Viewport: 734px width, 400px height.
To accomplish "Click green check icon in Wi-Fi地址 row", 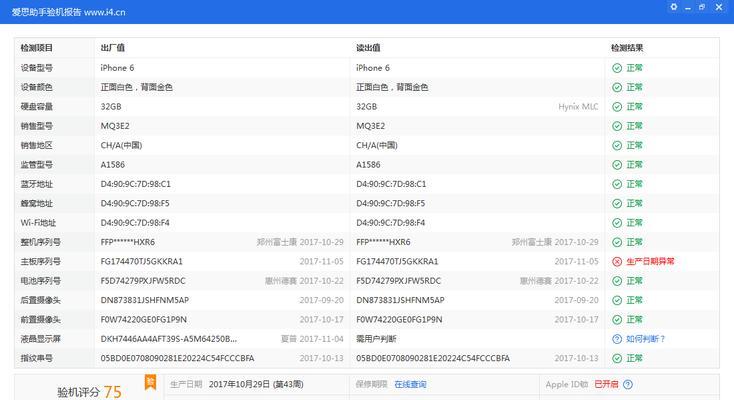I will [617, 223].
